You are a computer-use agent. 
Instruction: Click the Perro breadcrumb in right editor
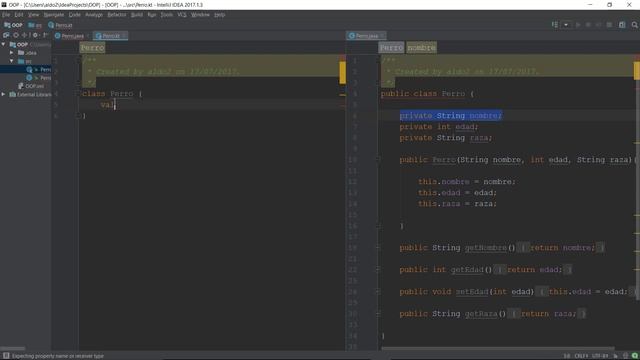tap(391, 48)
